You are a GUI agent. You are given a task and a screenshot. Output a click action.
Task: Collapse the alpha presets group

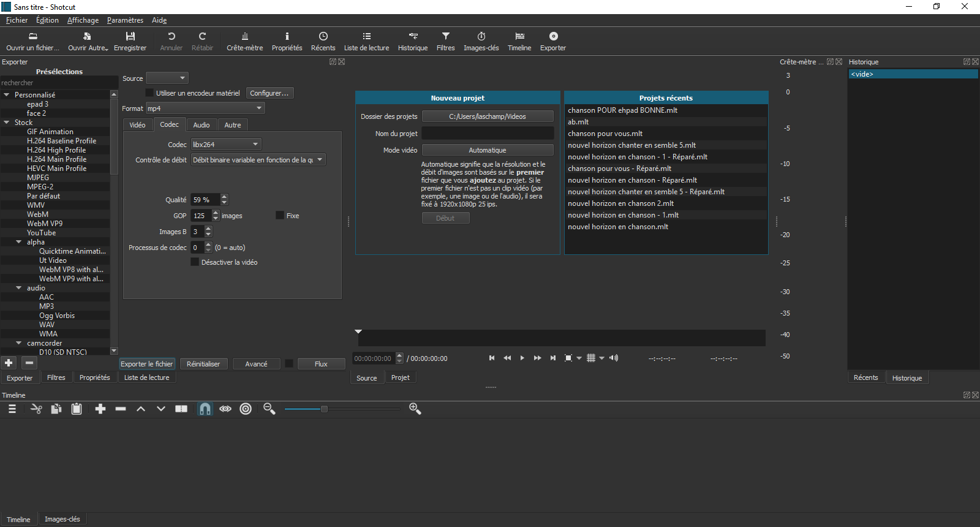(19, 242)
